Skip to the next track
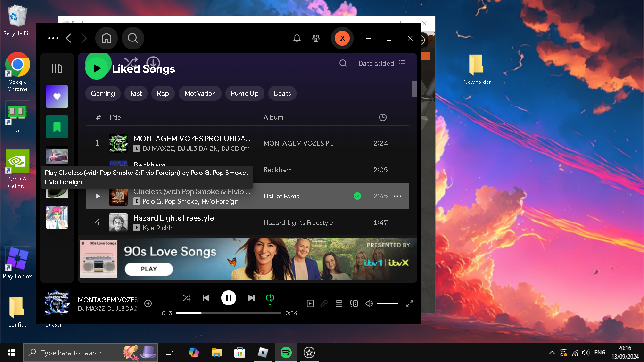The width and height of the screenshot is (644, 362). [x=251, y=298]
